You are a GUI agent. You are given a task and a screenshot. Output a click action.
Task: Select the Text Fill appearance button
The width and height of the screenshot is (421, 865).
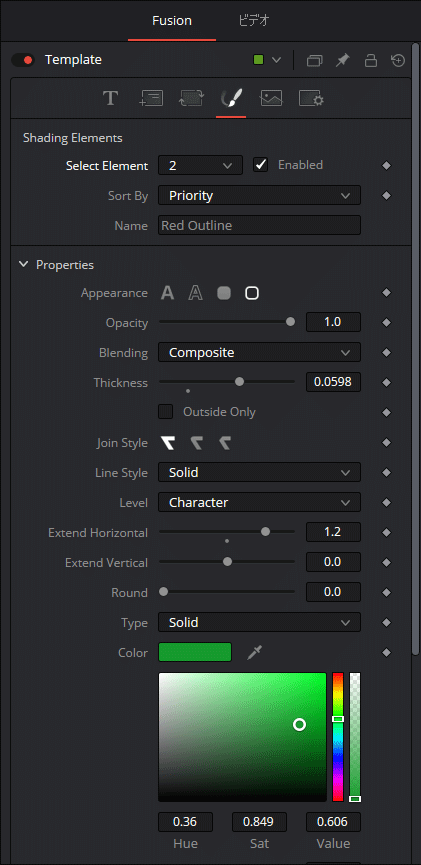pyautogui.click(x=167, y=293)
